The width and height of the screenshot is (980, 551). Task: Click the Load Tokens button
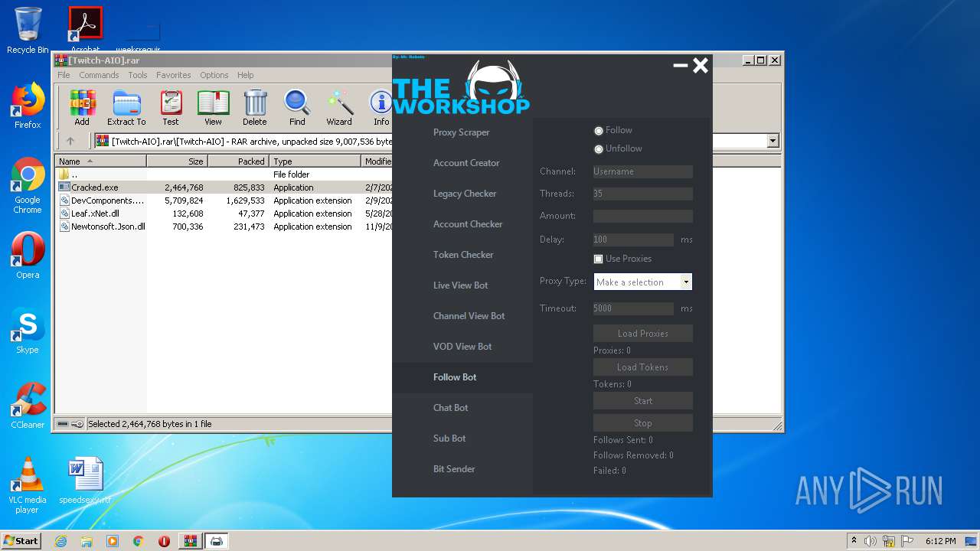pyautogui.click(x=643, y=367)
